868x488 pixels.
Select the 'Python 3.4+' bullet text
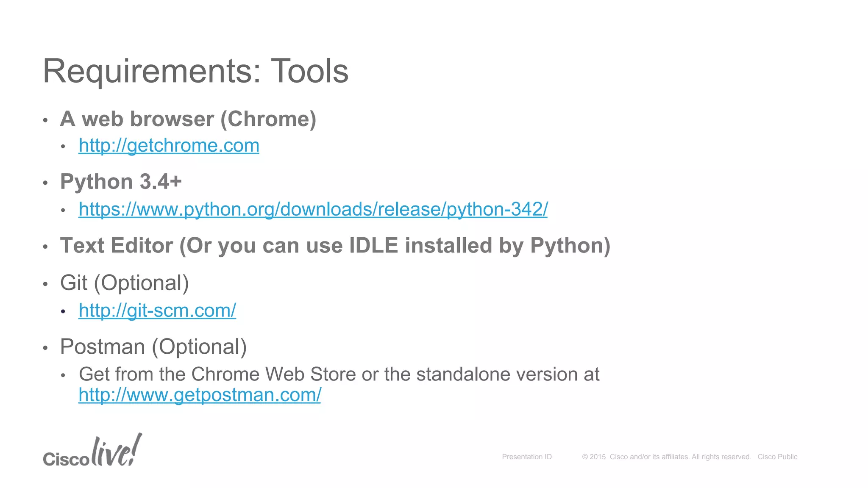tap(121, 182)
